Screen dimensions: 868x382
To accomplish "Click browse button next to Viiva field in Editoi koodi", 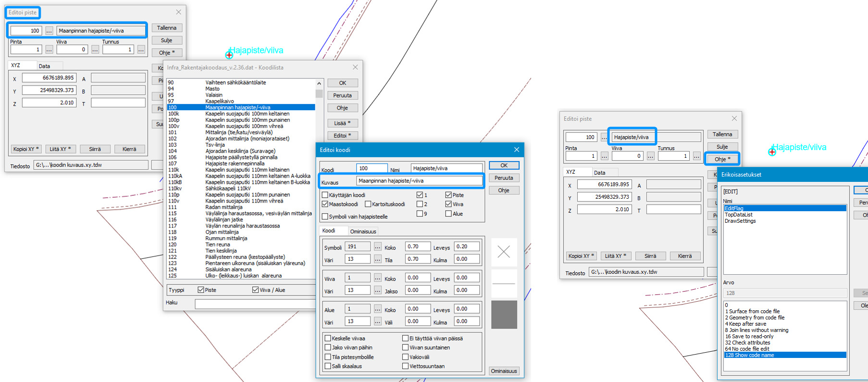I will tap(378, 278).
